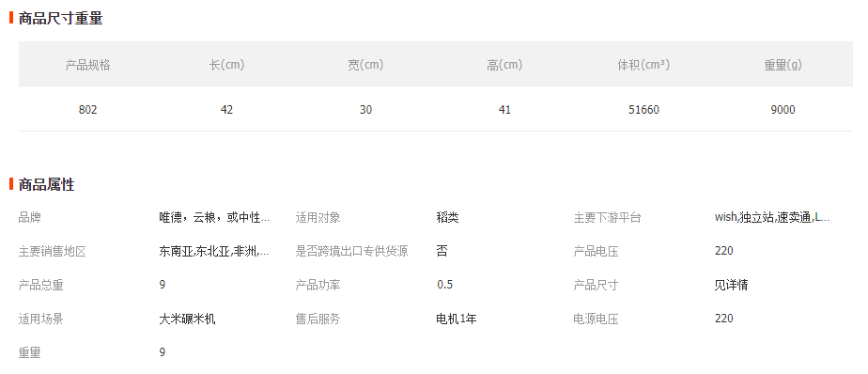Select the 体积(cm³) column header

643,65
